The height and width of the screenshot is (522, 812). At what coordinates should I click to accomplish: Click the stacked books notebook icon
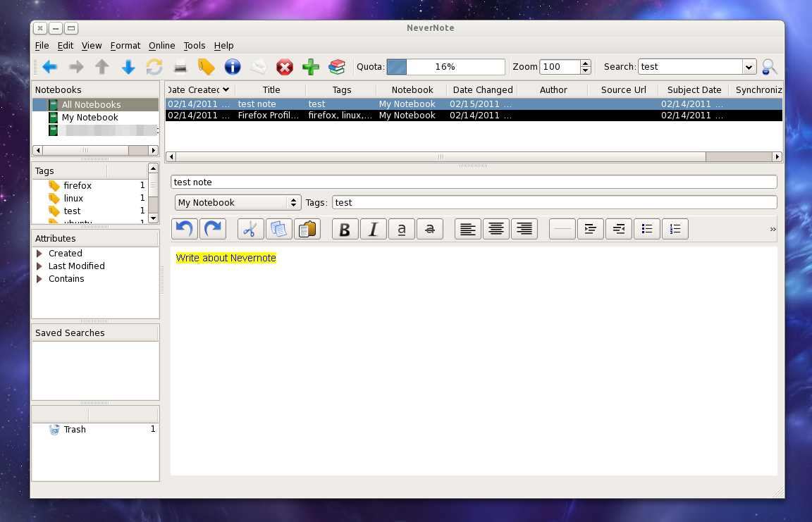tap(337, 67)
